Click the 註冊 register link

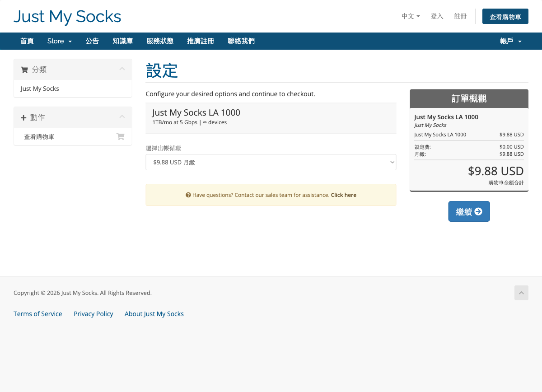pos(460,16)
